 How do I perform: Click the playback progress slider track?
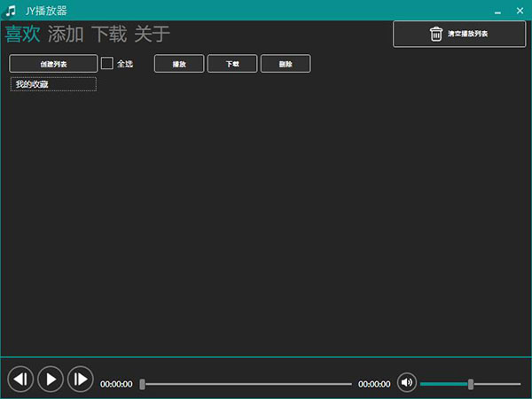coord(246,384)
